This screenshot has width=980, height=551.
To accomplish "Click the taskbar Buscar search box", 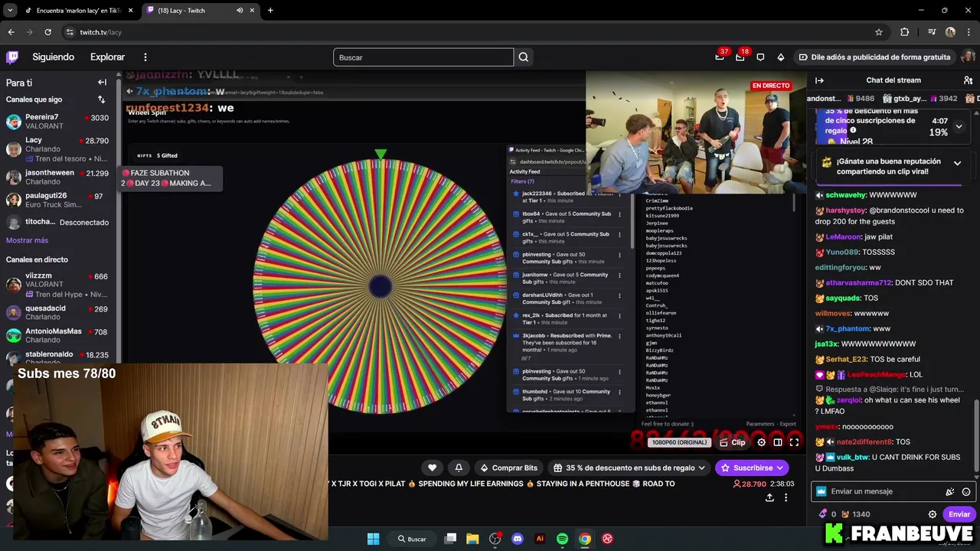I will click(412, 539).
